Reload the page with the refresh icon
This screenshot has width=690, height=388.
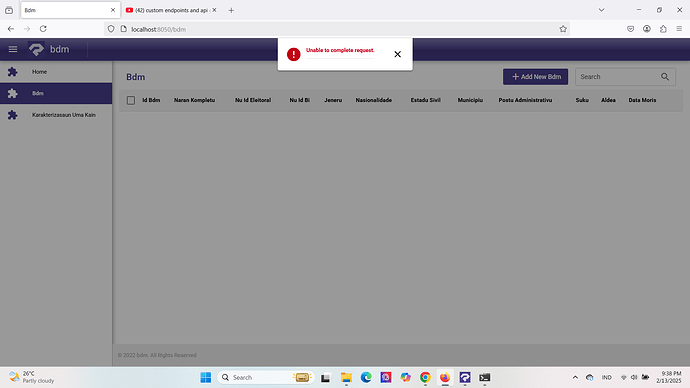(x=43, y=29)
